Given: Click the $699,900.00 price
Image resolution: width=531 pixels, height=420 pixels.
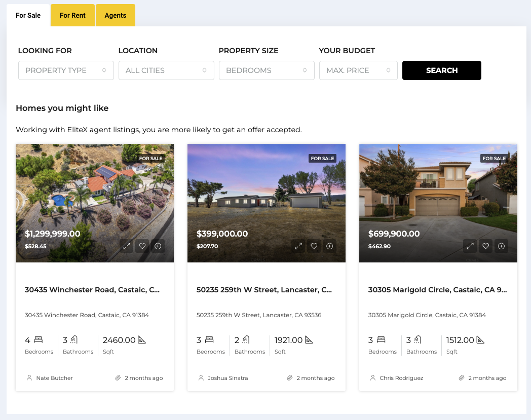Looking at the screenshot, I should (x=394, y=234).
